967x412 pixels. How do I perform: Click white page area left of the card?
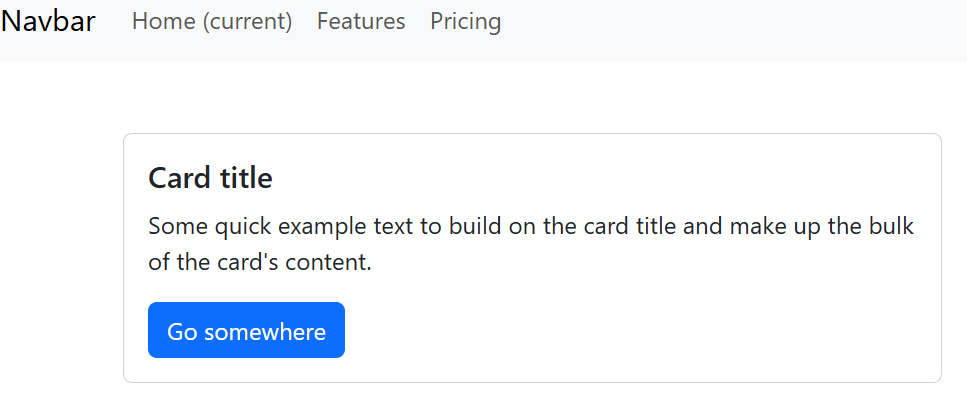pyautogui.click(x=60, y=250)
